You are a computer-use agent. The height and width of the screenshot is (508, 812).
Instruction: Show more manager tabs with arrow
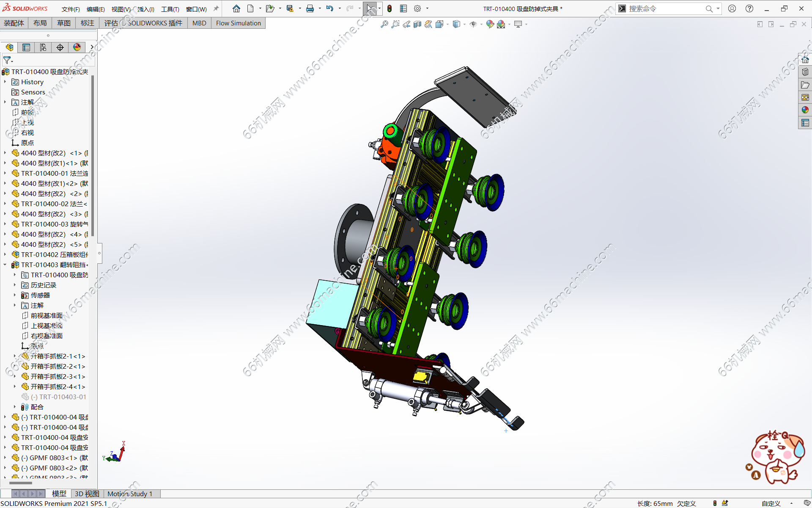point(91,47)
